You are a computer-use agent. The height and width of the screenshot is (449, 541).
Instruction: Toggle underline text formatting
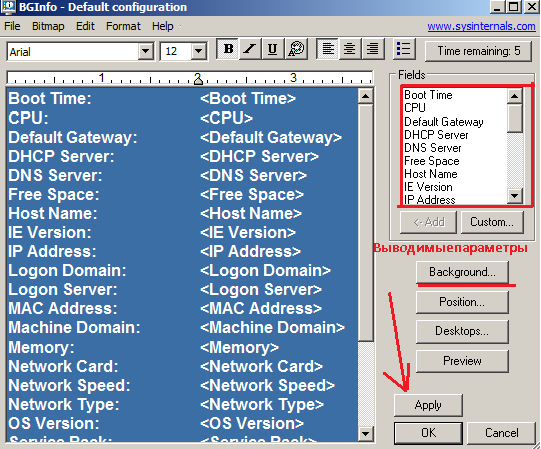point(272,49)
